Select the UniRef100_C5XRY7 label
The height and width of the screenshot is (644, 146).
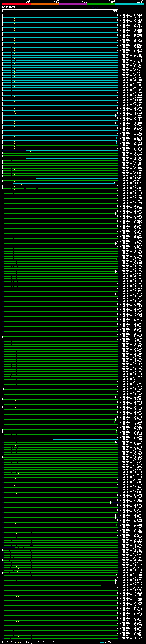click(x=131, y=146)
